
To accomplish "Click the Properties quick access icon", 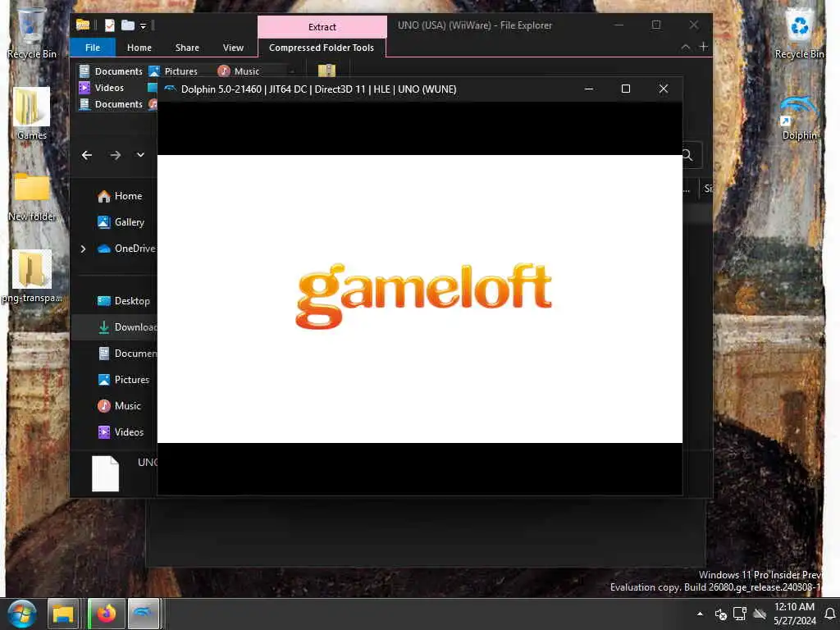I will point(109,25).
